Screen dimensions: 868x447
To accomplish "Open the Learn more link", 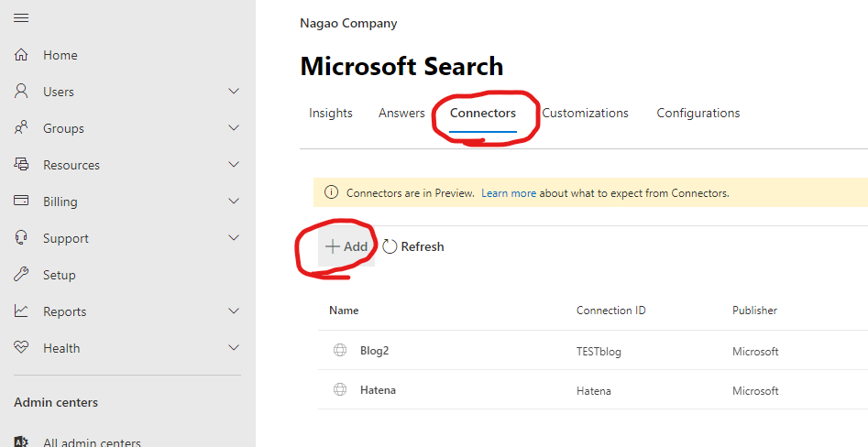I will pyautogui.click(x=509, y=193).
